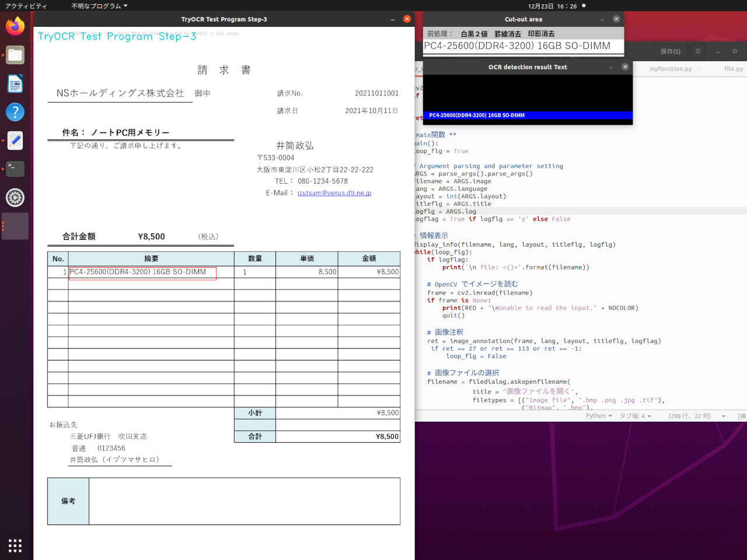Open the Files manager in dock
This screenshot has height=560, width=747.
15,55
